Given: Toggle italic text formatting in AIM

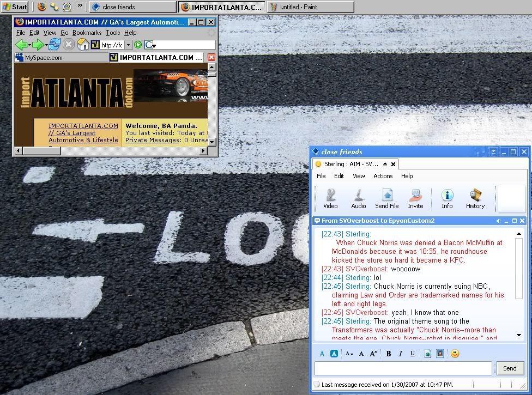Looking at the screenshot, I should 401,354.
